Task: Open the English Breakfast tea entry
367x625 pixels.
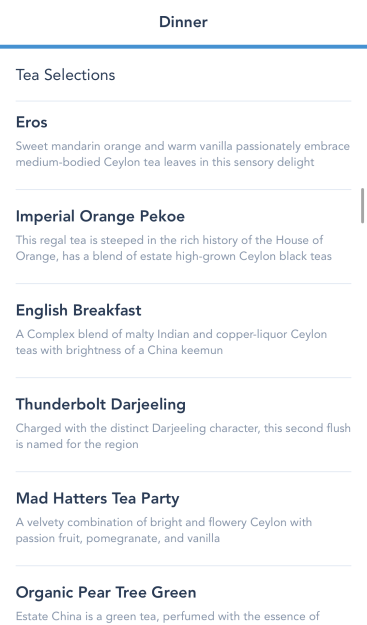Action: 183,331
